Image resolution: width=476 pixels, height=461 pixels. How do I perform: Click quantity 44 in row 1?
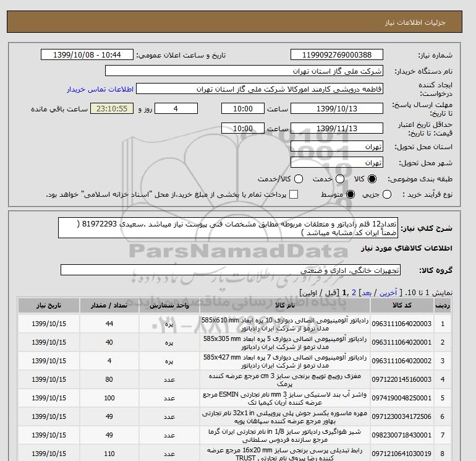click(109, 324)
